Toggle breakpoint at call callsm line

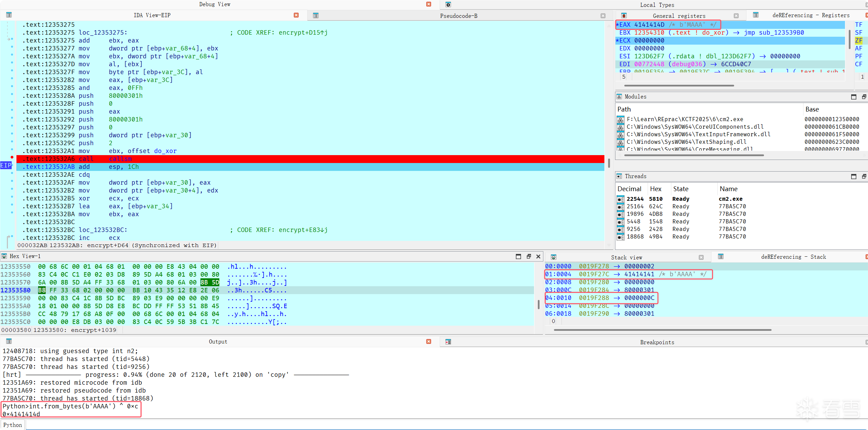(12, 158)
